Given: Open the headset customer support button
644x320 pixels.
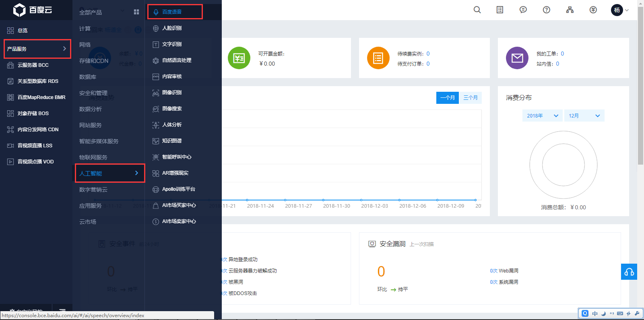Looking at the screenshot, I should pyautogui.click(x=629, y=272).
